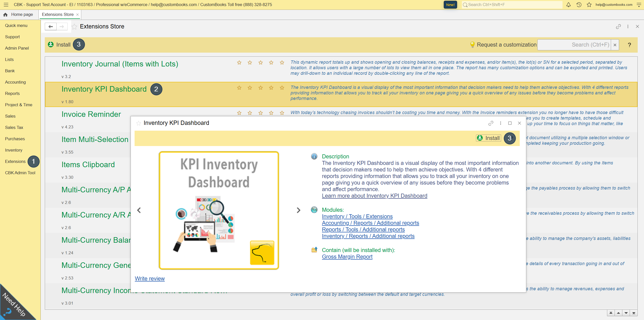Toggle favorite star in Inventory KPI Dashboard dialog
644x320 pixels.
[x=138, y=123]
